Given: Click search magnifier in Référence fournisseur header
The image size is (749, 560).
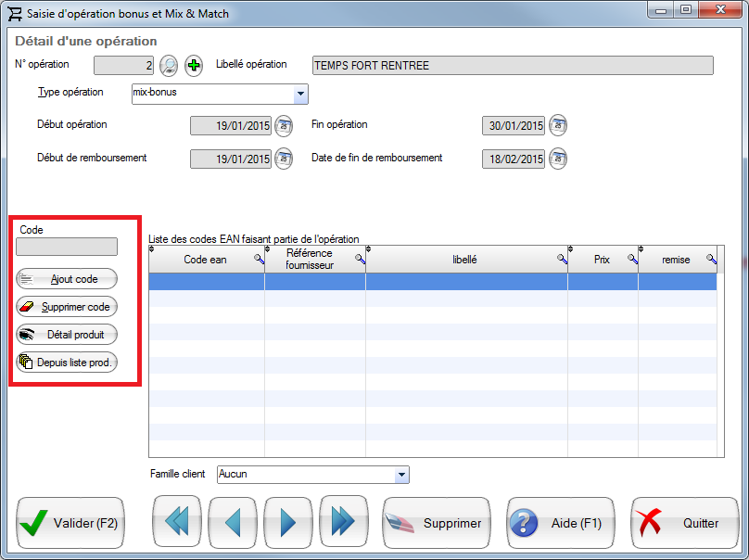Looking at the screenshot, I should 361,259.
